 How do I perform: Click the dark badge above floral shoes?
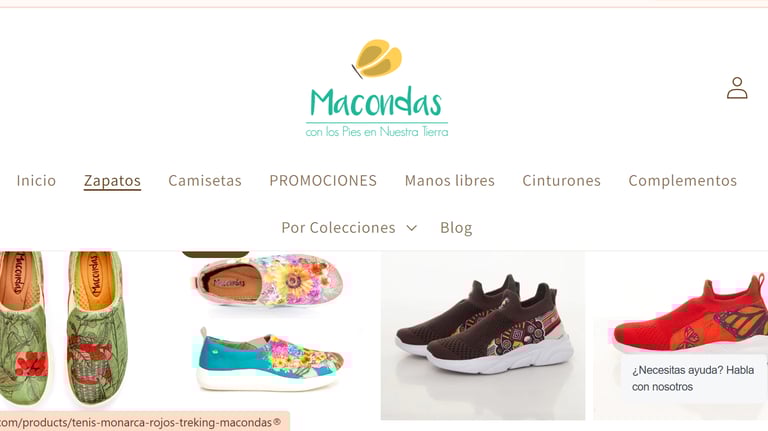[216, 254]
